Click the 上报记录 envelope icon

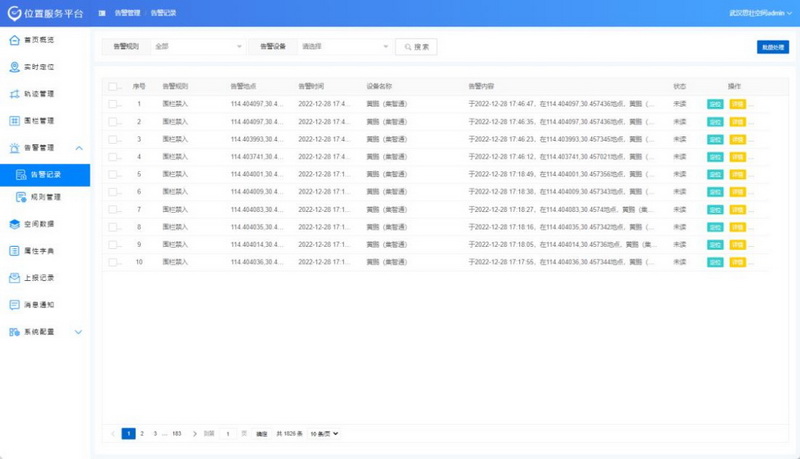point(14,278)
